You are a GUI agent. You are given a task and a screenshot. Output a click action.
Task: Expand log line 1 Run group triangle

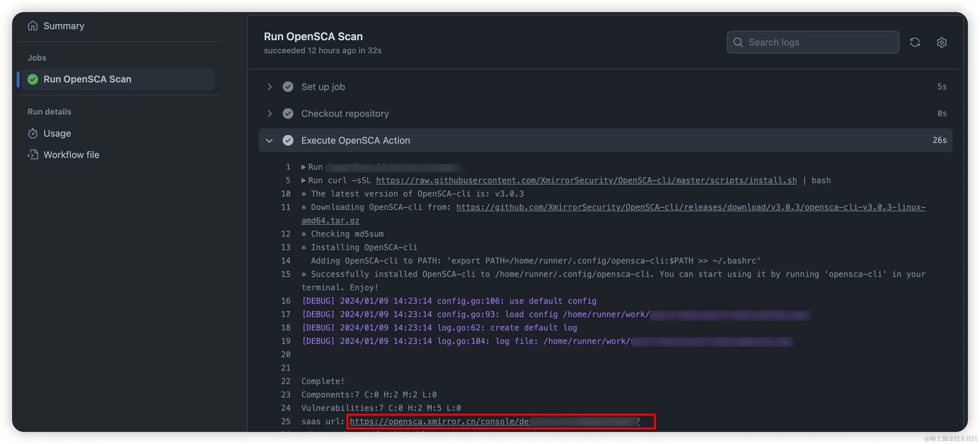click(303, 167)
